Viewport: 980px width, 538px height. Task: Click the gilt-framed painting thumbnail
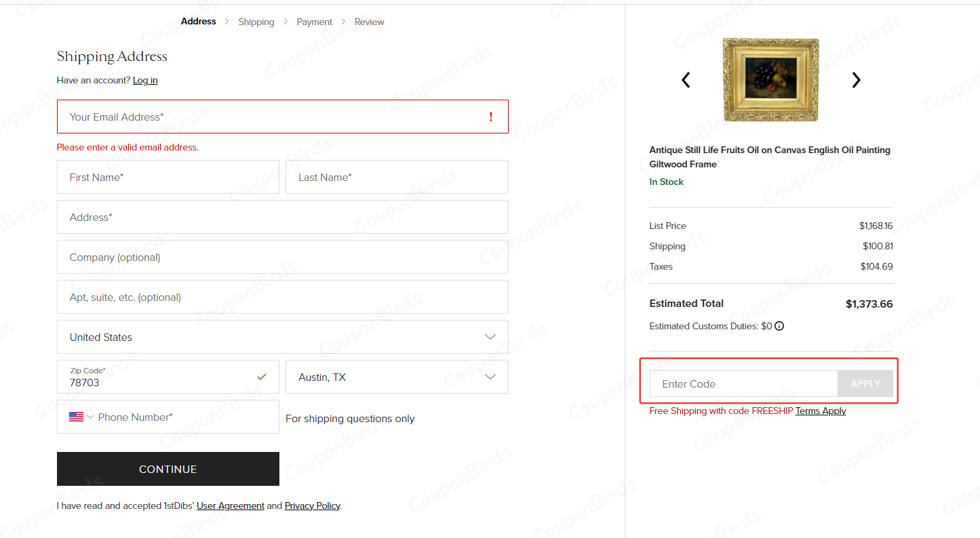770,80
